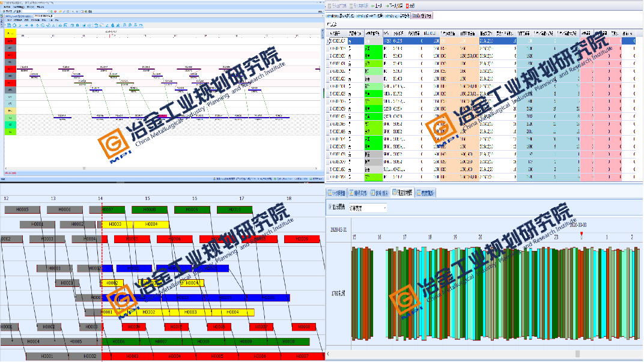Click left scroll arrow under width chart
Image resolution: width=644 pixels, height=362 pixels.
point(328,354)
